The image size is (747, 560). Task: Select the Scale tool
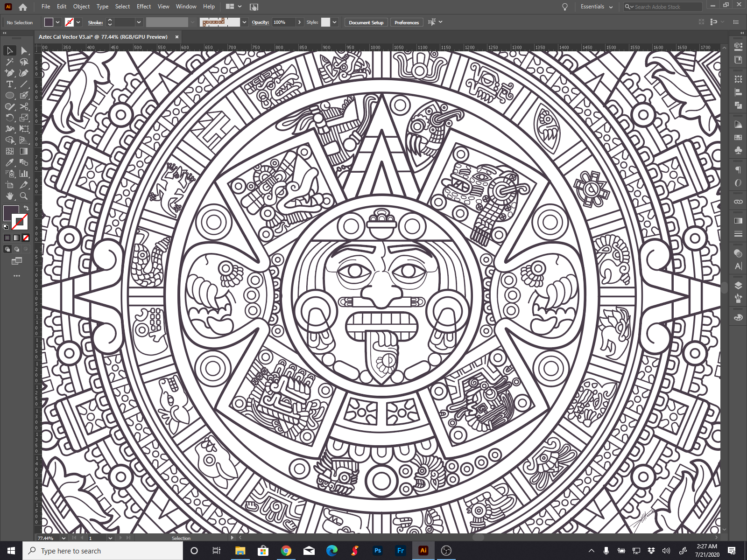click(x=24, y=118)
